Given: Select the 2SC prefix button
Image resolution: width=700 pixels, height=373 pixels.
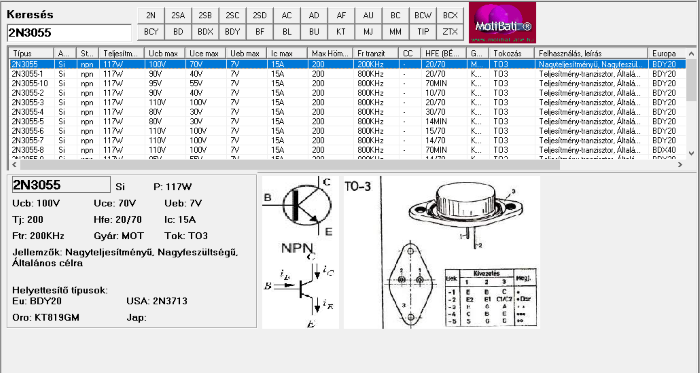Looking at the screenshot, I should click(x=233, y=15).
